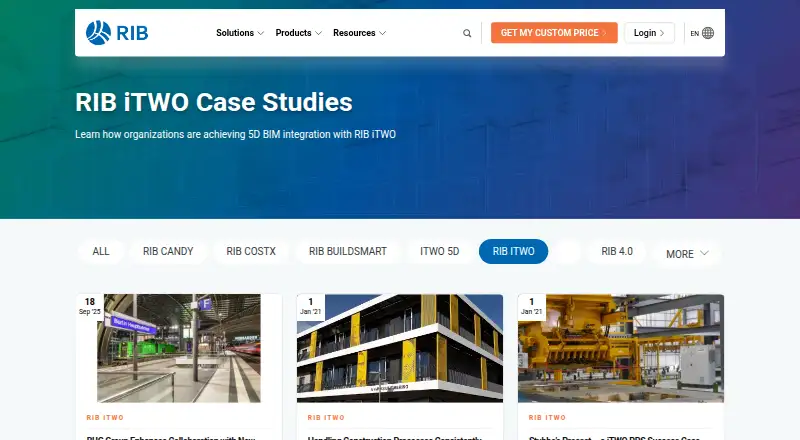Click the Login button
Screen dimensions: 800x440
pyautogui.click(x=649, y=33)
